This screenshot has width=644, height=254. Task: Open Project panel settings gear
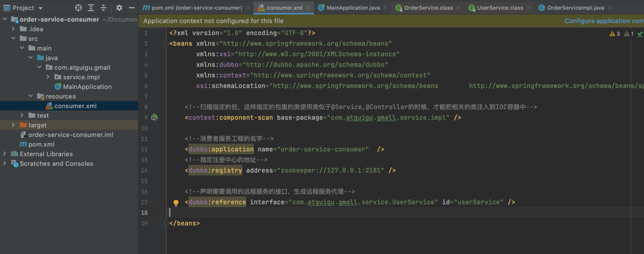119,7
